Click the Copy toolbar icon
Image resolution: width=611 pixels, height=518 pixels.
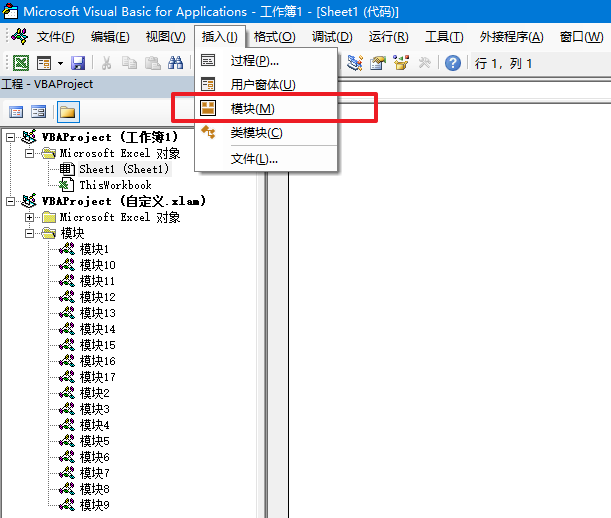coord(129,63)
